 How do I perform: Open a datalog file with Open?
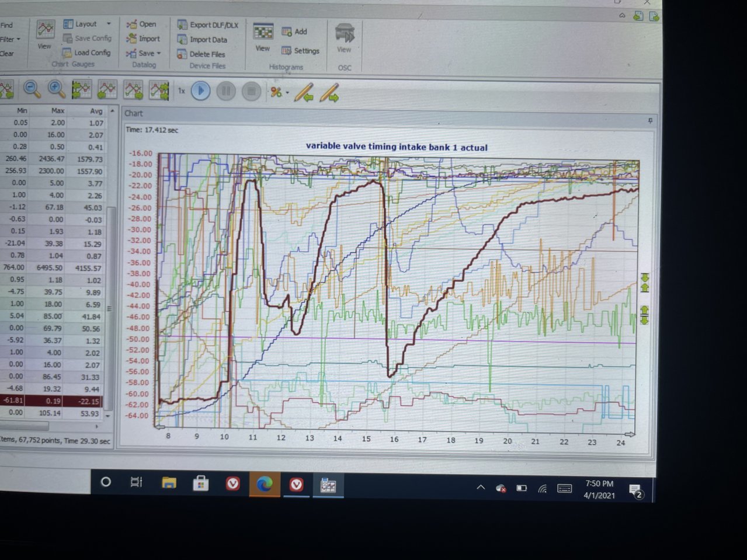[x=141, y=24]
